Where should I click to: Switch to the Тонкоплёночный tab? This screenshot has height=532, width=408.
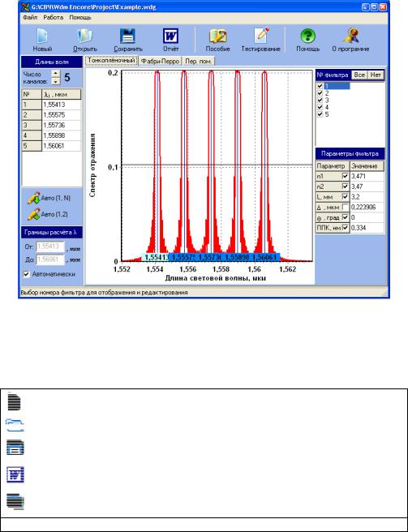pyautogui.click(x=112, y=60)
